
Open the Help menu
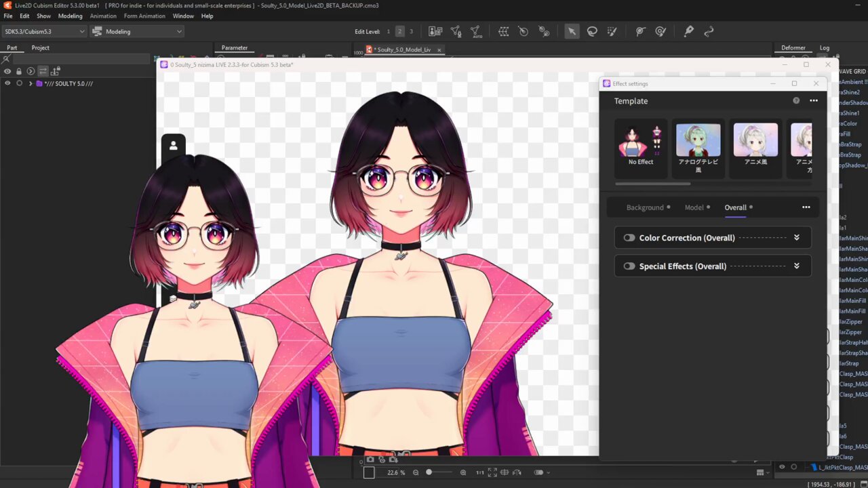pos(207,16)
